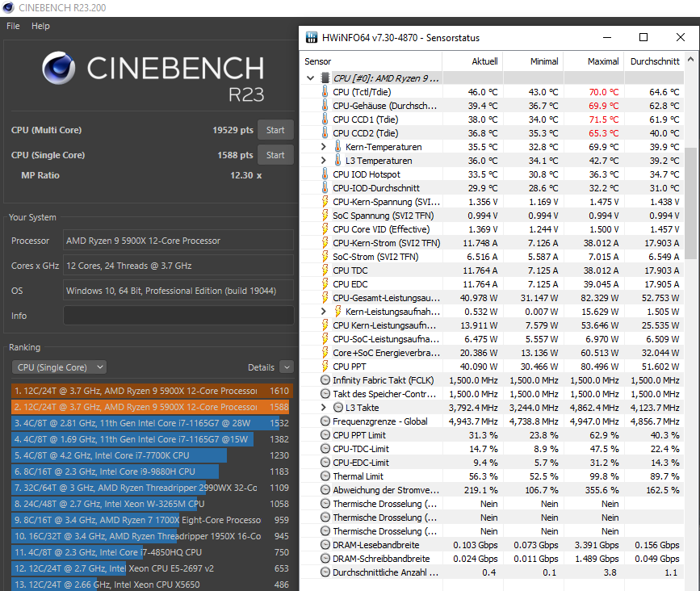
Task: Click clock icon for Infinity Fabric Takt
Action: click(325, 380)
